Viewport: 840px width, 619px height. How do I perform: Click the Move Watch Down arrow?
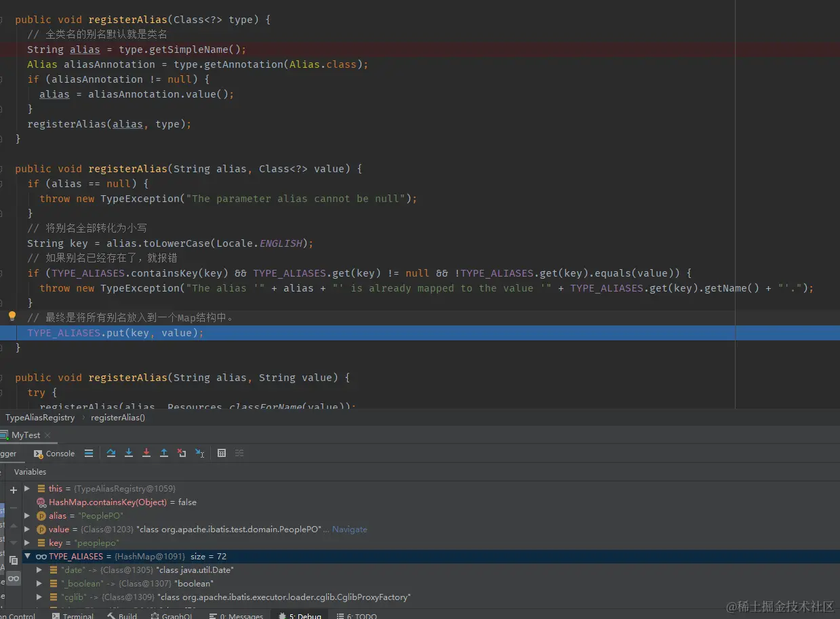[14, 543]
